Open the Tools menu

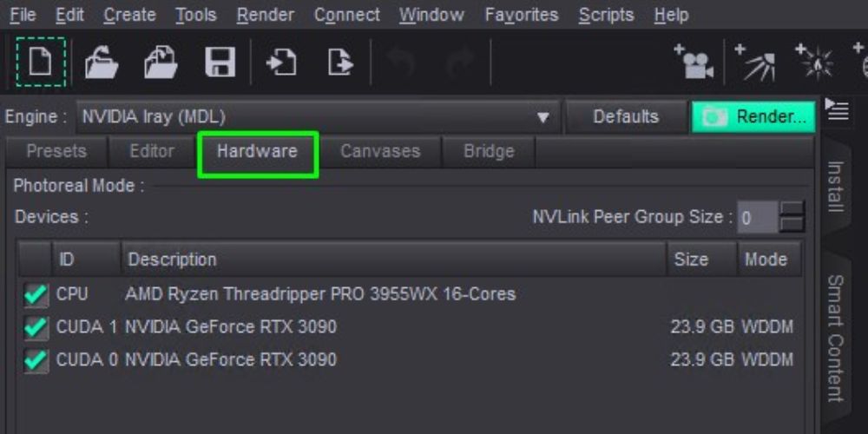196,15
